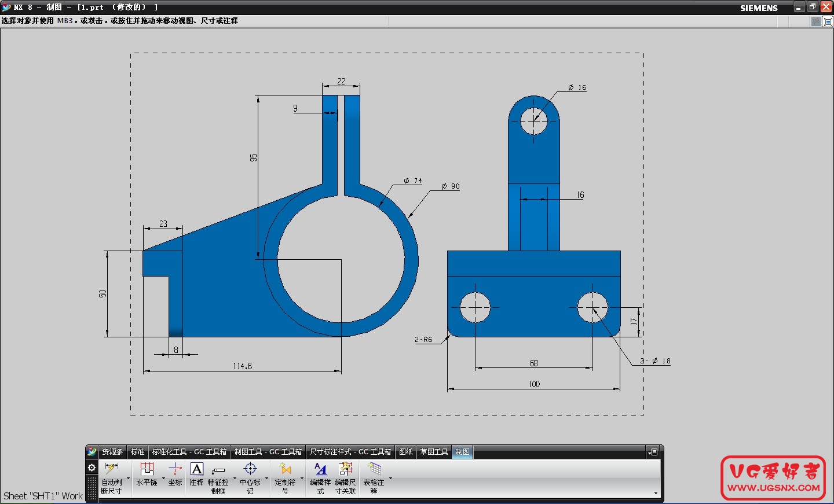The width and height of the screenshot is (834, 504).
Task: Select the 表格注释 tabular note tool
Action: [x=374, y=478]
